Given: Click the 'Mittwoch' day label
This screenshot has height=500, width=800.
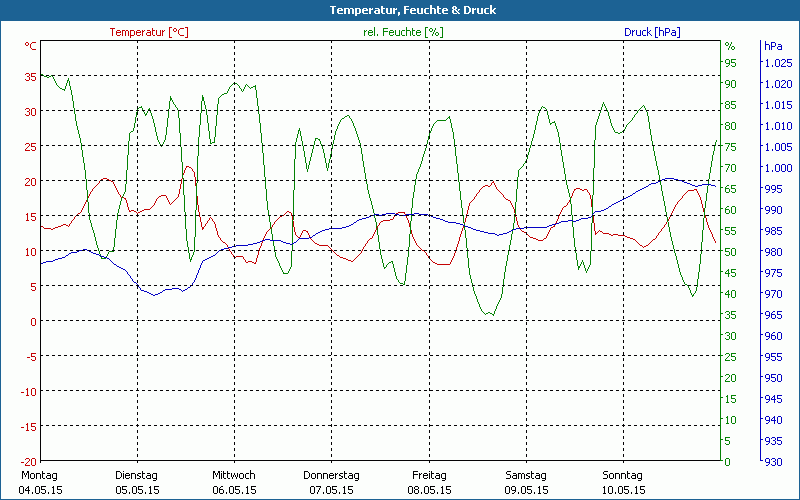Looking at the screenshot, I should tap(234, 475).
